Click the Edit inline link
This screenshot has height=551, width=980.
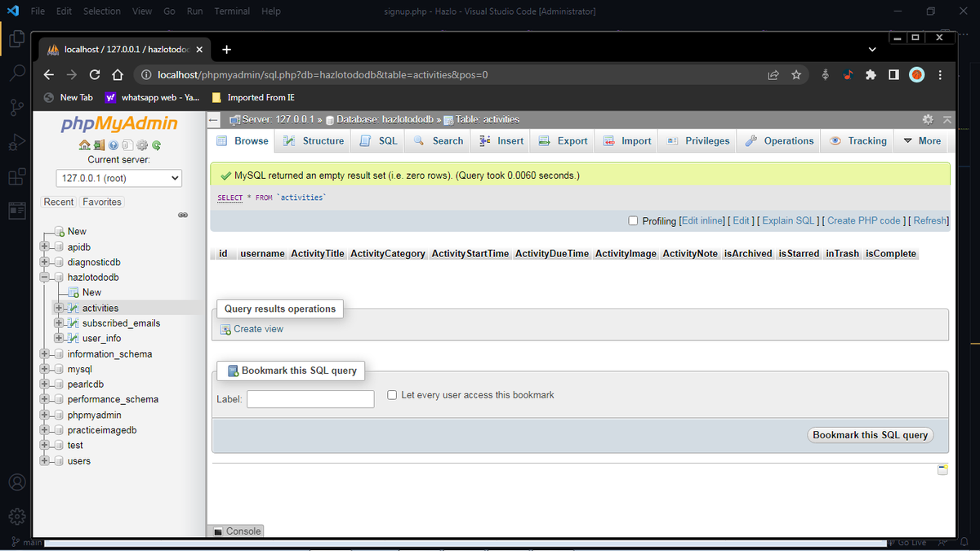click(x=702, y=220)
